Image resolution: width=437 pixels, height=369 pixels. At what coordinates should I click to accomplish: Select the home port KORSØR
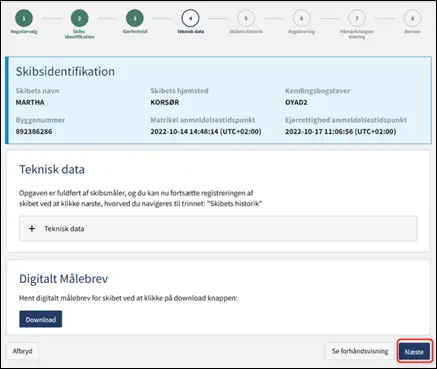165,102
